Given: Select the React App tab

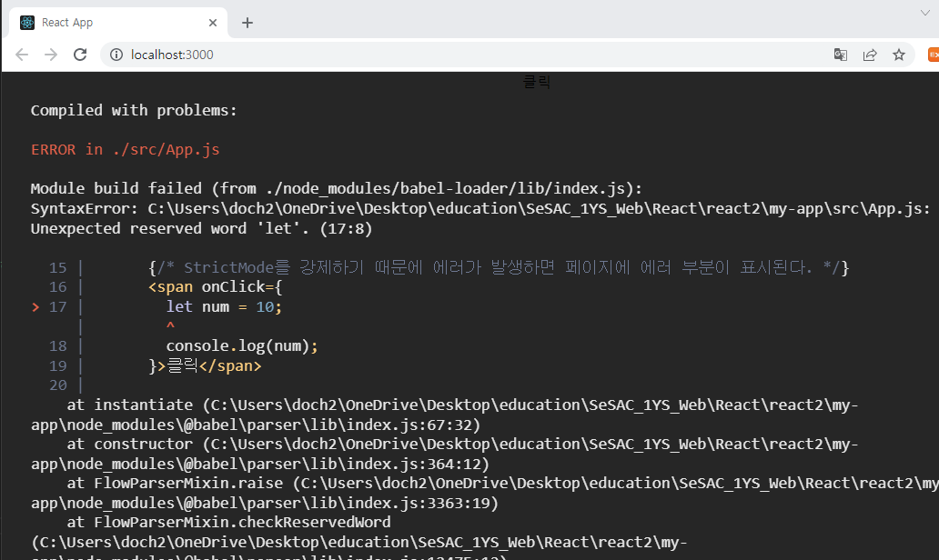Looking at the screenshot, I should pos(118,23).
